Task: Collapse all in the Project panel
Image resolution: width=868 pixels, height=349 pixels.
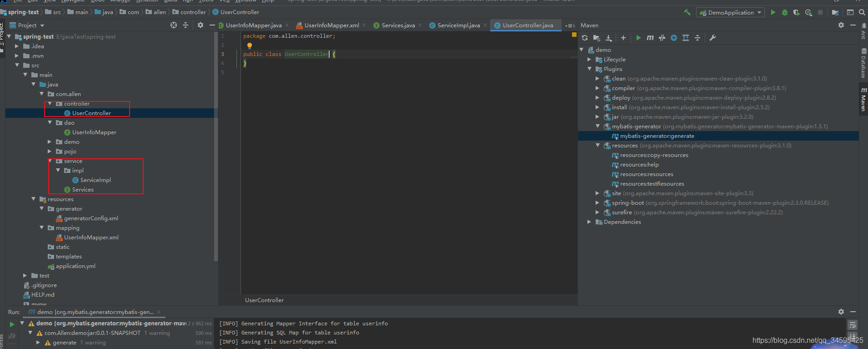Action: coord(186,25)
